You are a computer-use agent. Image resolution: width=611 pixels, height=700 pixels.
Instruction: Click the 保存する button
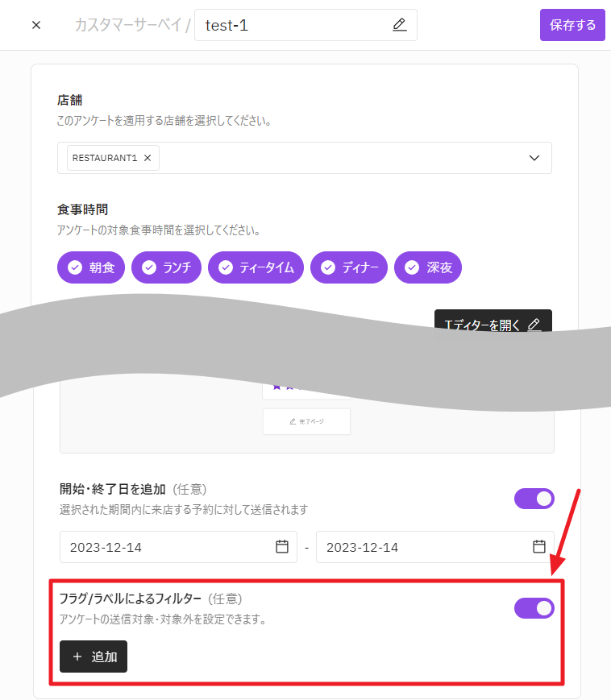tap(572, 25)
